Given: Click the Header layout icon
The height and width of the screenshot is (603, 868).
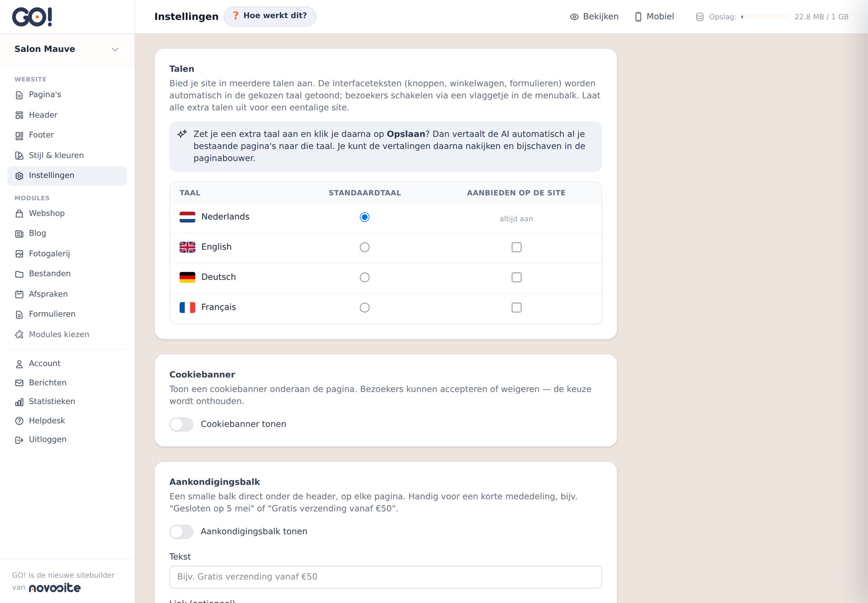Looking at the screenshot, I should pos(19,115).
